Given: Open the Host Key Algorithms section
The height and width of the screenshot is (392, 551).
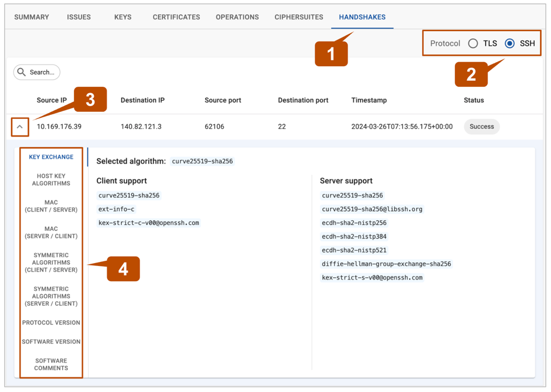Looking at the screenshot, I should pos(51,180).
